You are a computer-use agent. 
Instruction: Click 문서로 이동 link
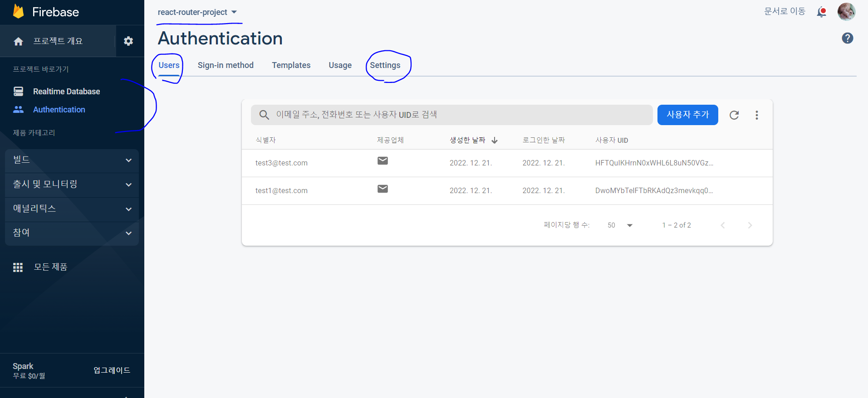[785, 11]
